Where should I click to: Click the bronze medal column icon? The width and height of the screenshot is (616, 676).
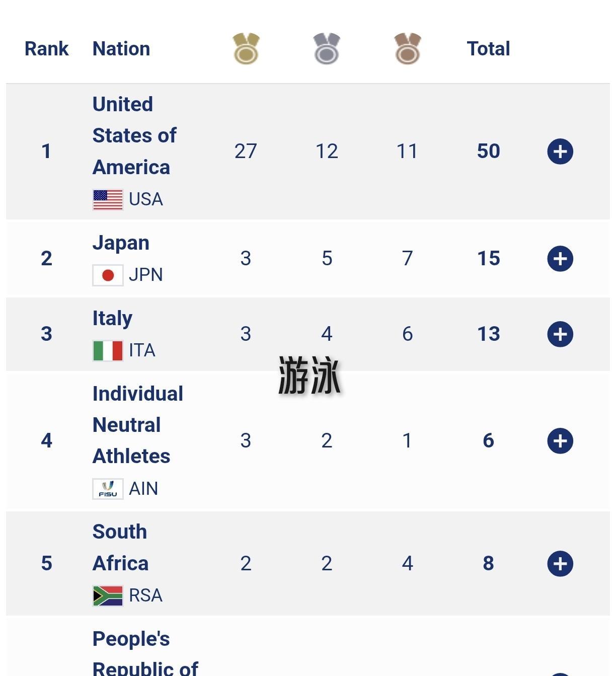(x=407, y=49)
